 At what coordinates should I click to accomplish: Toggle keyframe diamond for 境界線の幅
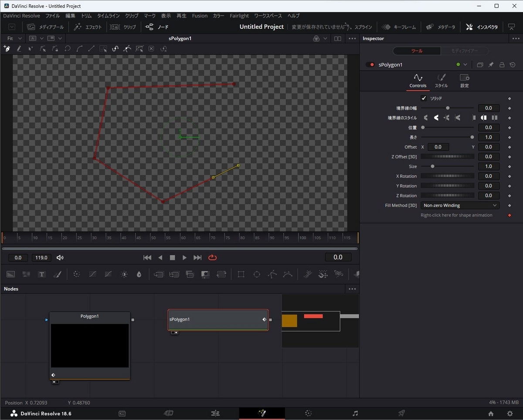509,108
